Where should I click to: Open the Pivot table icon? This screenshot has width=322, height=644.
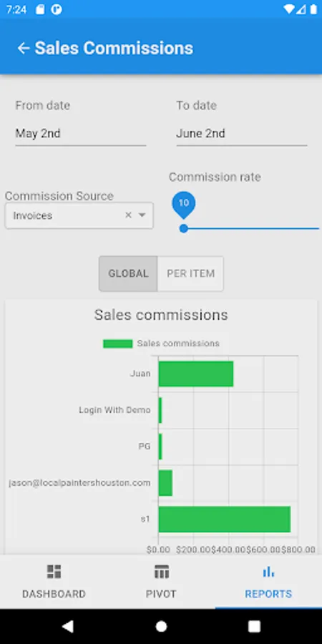click(x=162, y=571)
